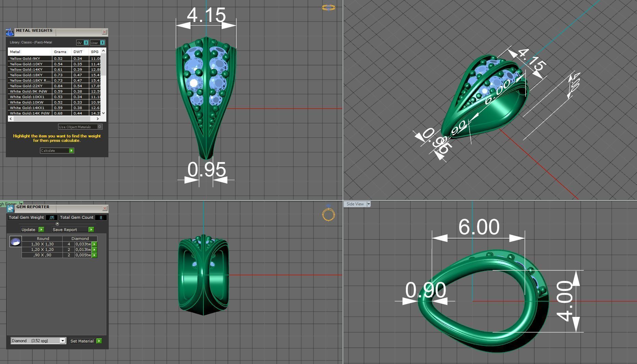Select the round diamond gem thumbnail
Screen dimensions: 637x364
coord(15,242)
